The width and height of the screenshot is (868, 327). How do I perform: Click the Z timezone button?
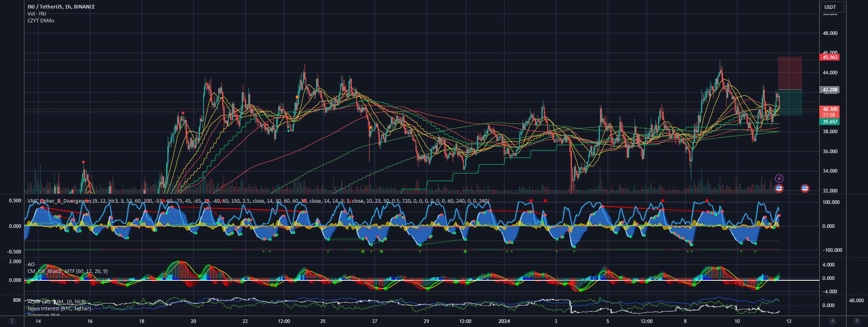[12, 321]
